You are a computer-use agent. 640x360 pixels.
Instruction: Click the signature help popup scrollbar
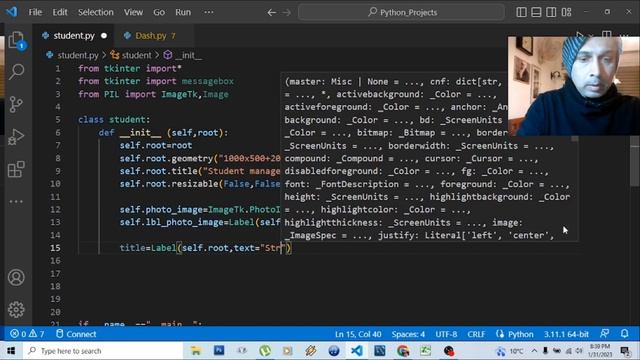(x=575, y=139)
